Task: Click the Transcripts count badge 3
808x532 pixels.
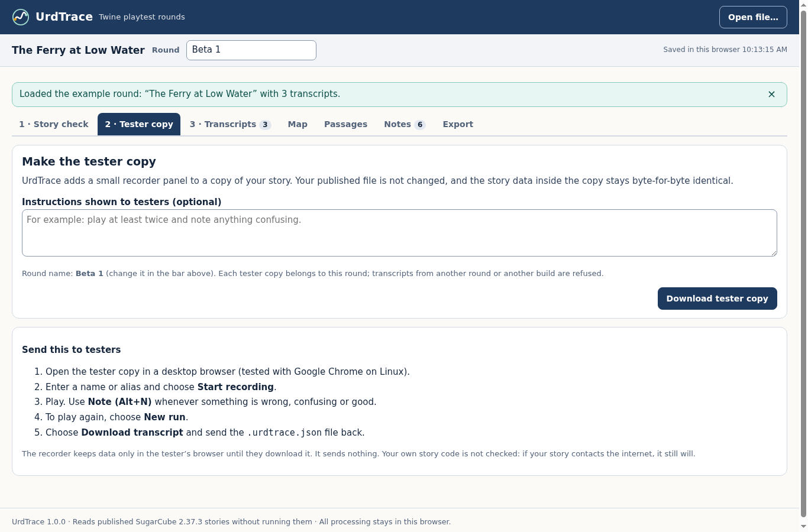Action: tap(265, 125)
